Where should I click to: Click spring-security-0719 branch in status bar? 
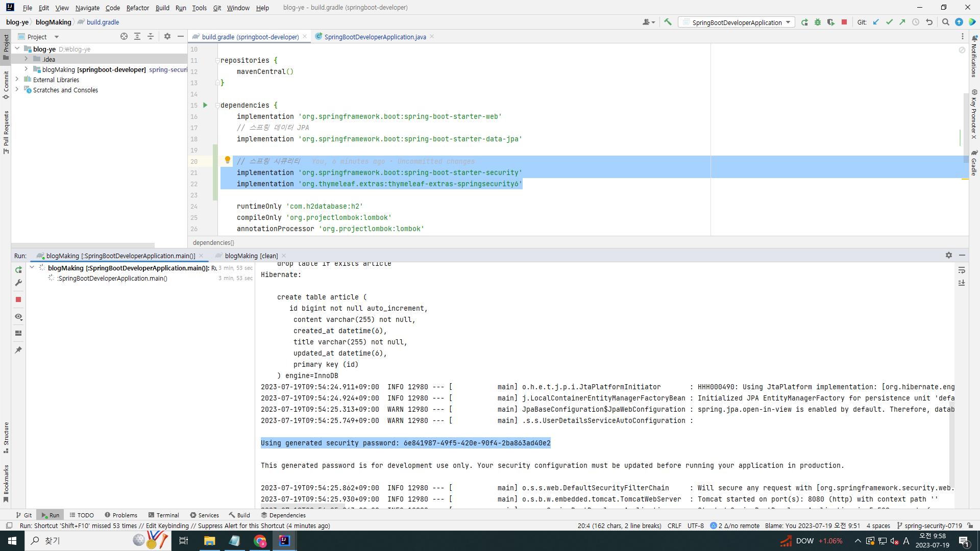click(x=933, y=525)
